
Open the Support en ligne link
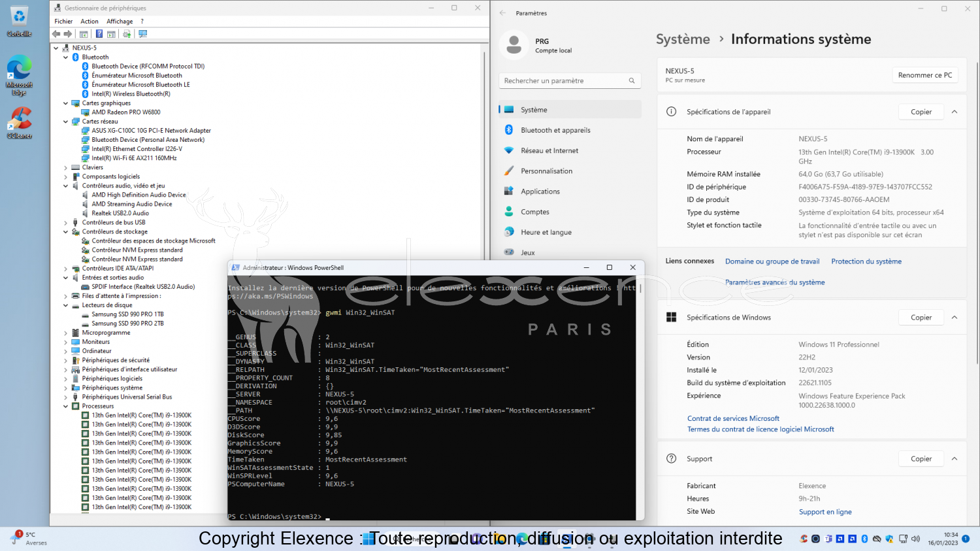[825, 512]
